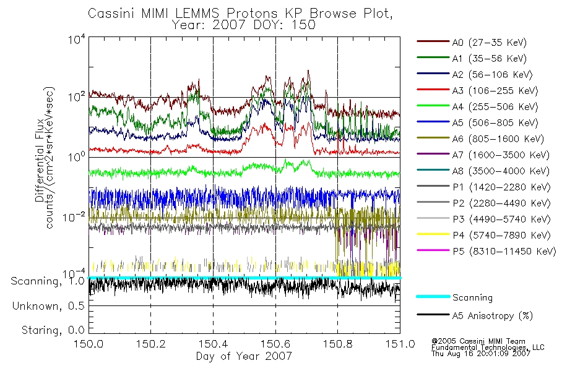Select the A6 (805-1600 KeV) legend label

pyautogui.click(x=498, y=139)
